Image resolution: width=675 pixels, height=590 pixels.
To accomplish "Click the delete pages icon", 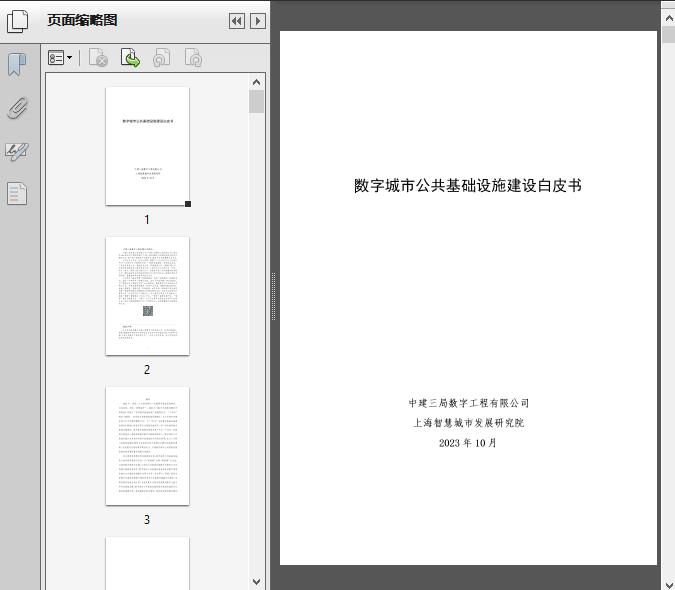I will pos(98,58).
